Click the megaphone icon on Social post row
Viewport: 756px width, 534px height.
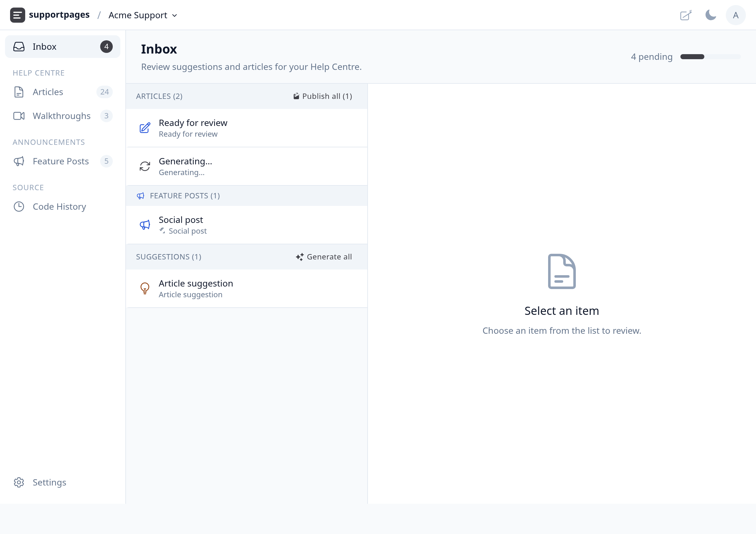click(x=145, y=225)
